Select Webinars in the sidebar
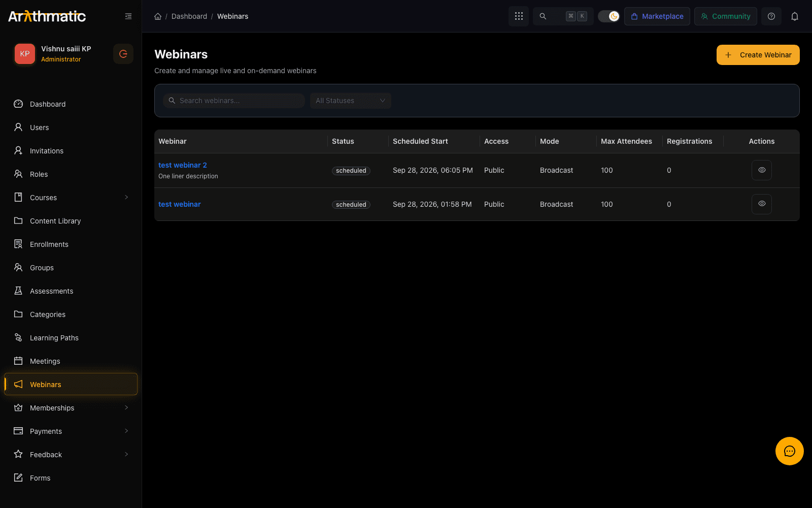The image size is (812, 508). point(71,385)
